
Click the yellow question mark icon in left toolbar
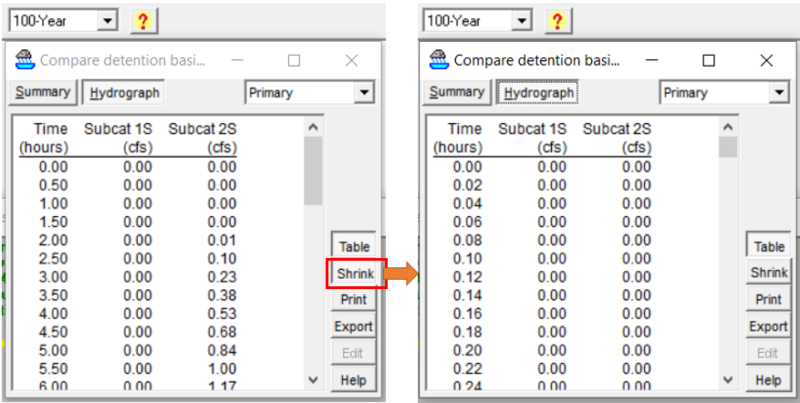143,20
